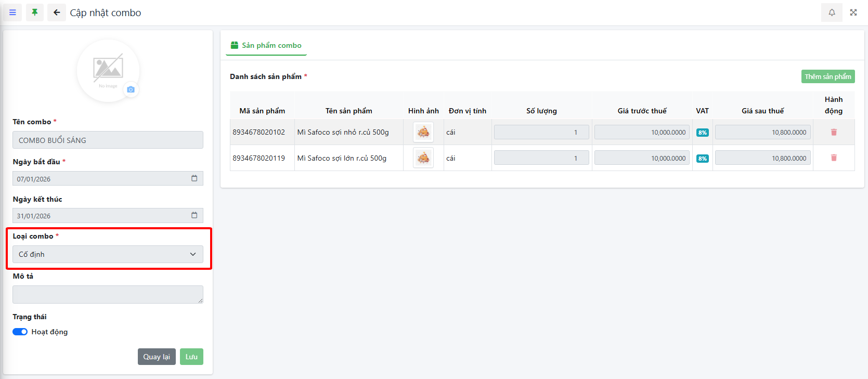868x379 pixels.
Task: Open calendar for Ngày bắt đầu
Action: [194, 178]
